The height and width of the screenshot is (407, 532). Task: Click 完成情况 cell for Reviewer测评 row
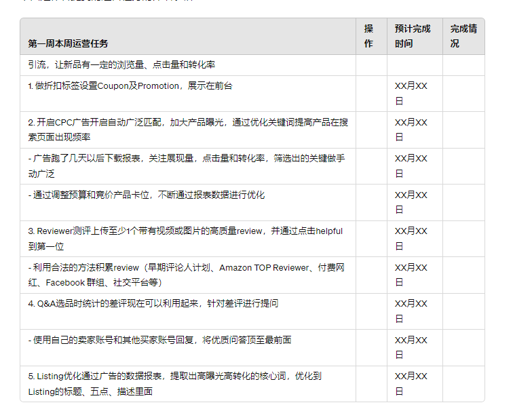[x=463, y=239]
